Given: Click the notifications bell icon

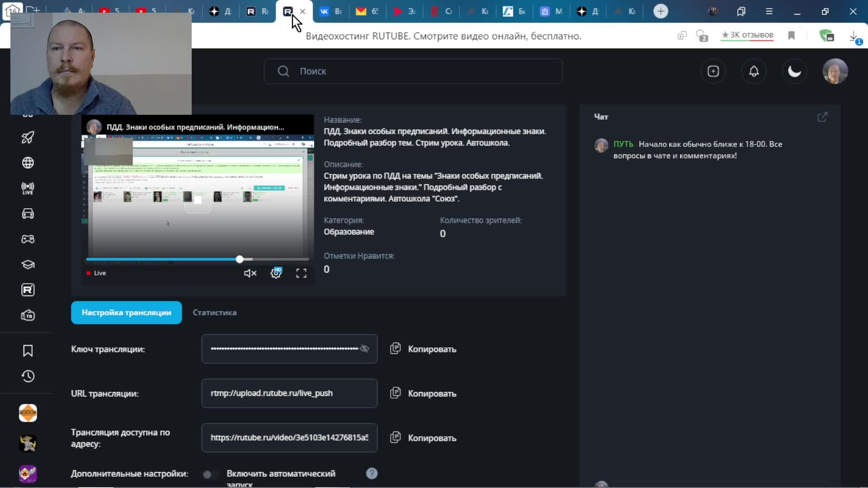Looking at the screenshot, I should click(x=754, y=71).
